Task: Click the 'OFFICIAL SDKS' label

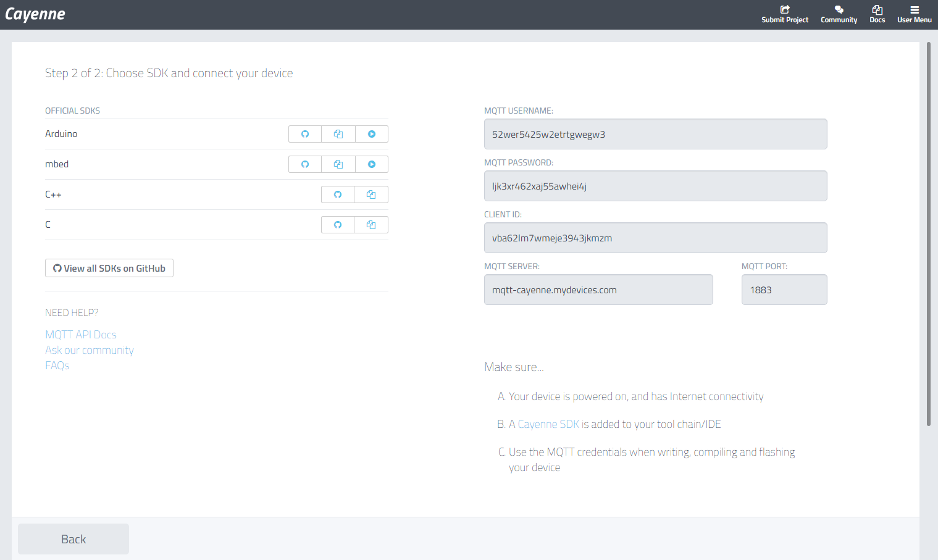Action: point(72,111)
